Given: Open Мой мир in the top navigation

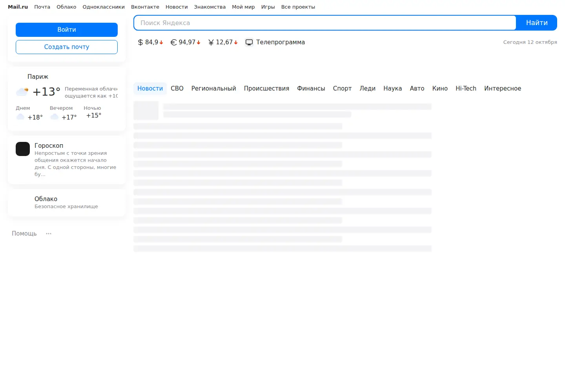Looking at the screenshot, I should [243, 7].
